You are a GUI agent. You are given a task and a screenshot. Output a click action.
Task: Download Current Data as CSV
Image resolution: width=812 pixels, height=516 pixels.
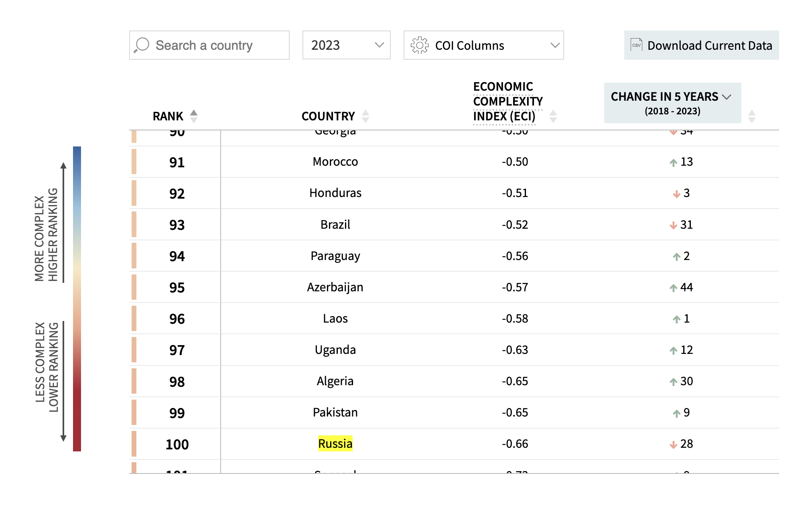[x=701, y=45]
